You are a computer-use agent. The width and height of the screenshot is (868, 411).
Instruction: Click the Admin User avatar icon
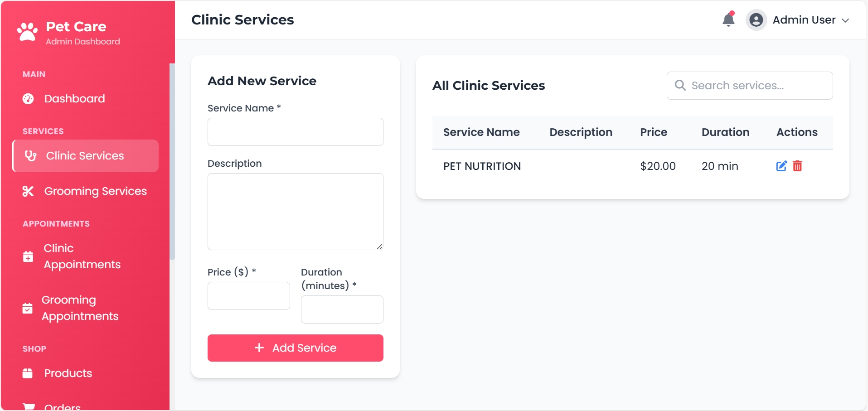(756, 20)
